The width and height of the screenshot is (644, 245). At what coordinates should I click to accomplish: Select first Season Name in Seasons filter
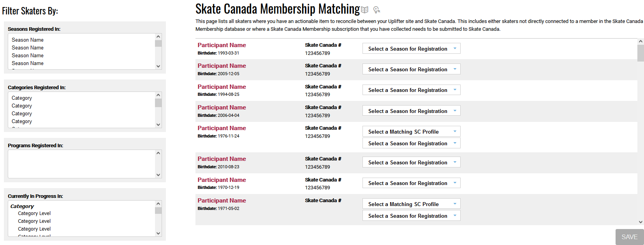[x=27, y=40]
